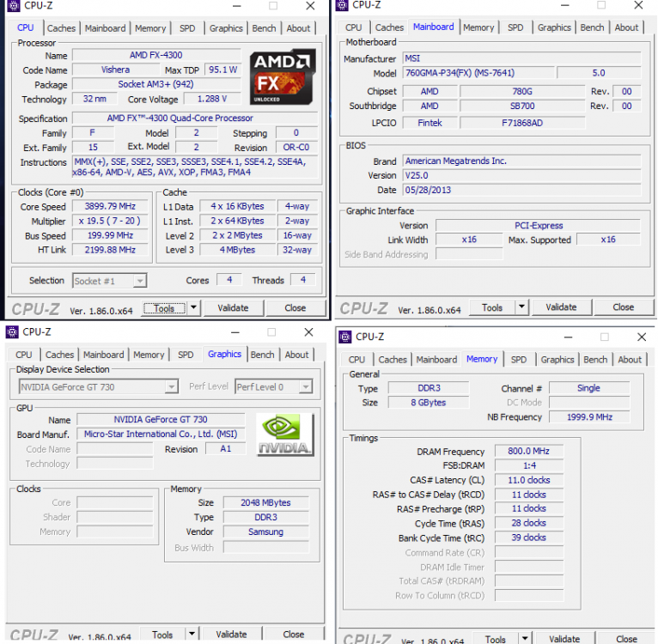
Task: Switch to Caches tab in CPU window
Action: [61, 28]
